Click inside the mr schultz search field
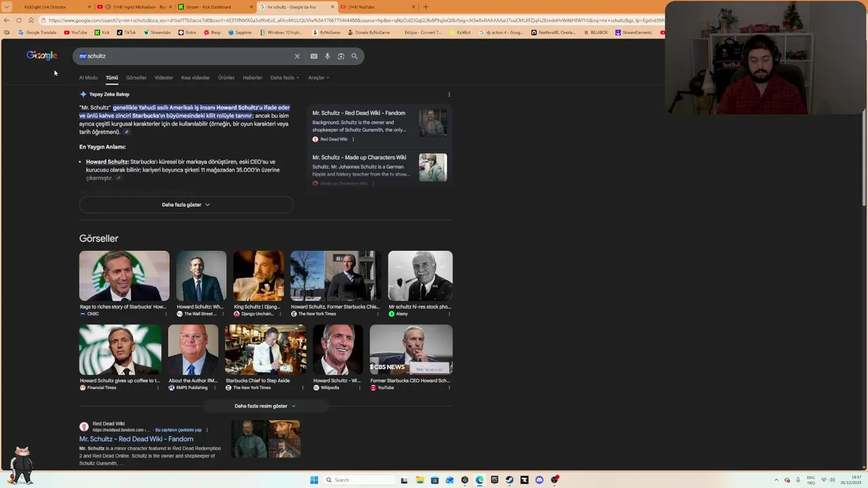 (x=183, y=56)
